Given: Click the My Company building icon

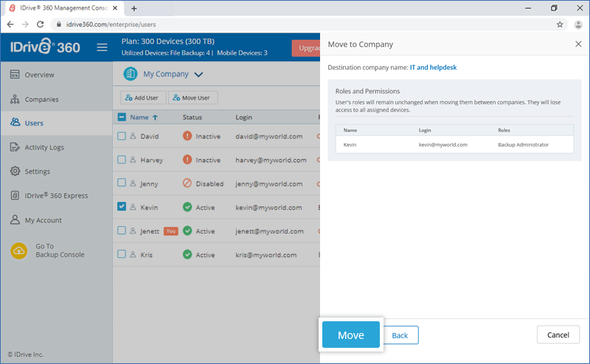Looking at the screenshot, I should point(131,74).
